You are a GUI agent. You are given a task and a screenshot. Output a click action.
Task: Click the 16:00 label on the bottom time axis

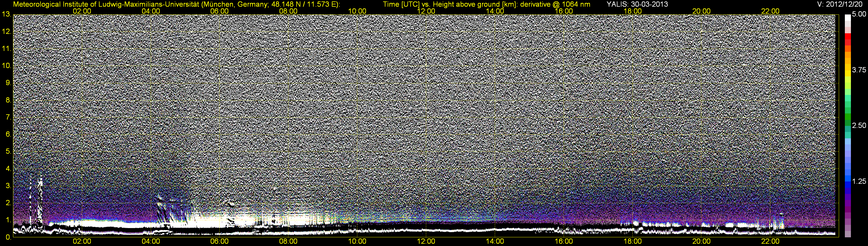click(x=564, y=242)
